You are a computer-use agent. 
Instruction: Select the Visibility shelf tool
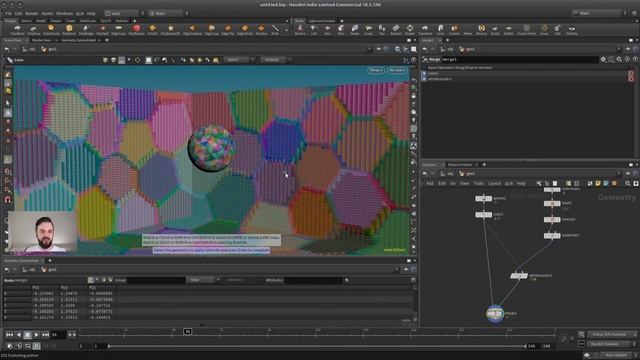pos(572,29)
